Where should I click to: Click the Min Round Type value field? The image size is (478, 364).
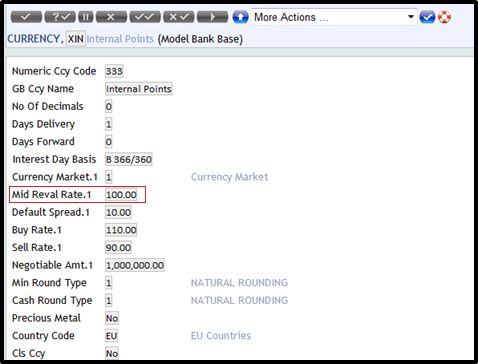(x=109, y=283)
